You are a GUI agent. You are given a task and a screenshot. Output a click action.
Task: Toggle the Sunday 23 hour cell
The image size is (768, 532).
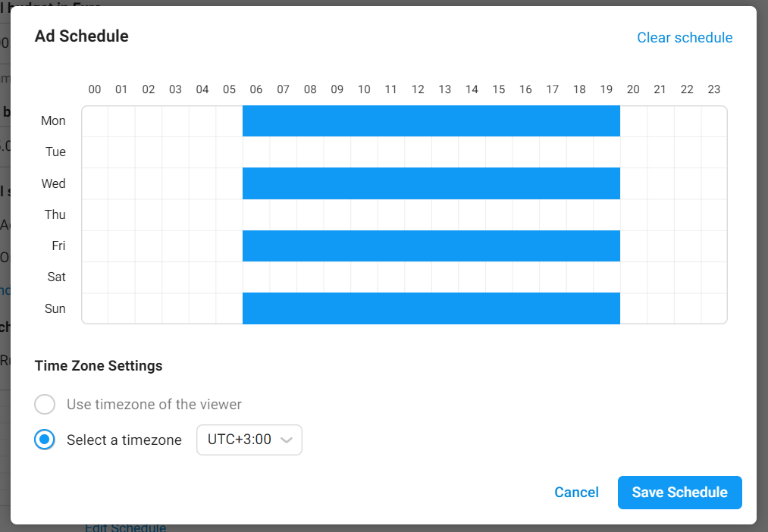(713, 308)
